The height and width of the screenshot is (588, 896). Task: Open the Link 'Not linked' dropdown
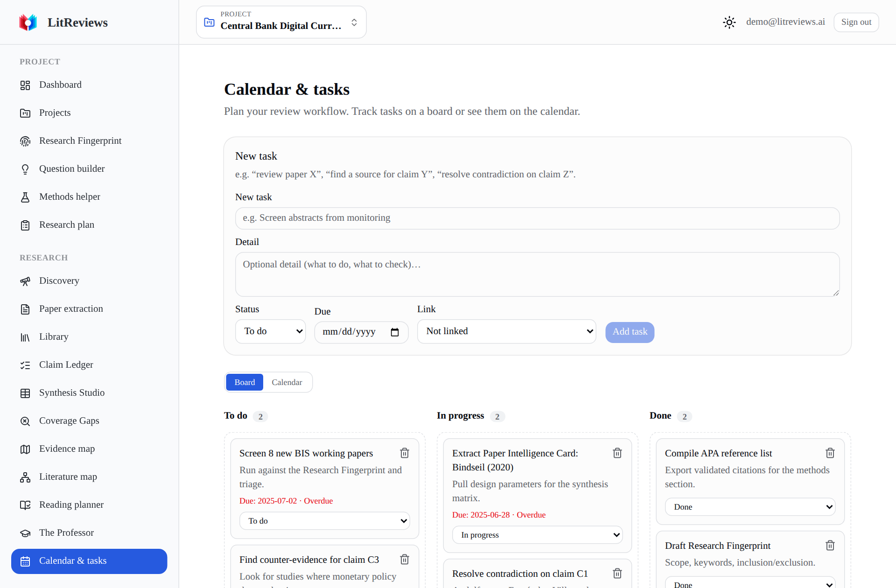506,331
